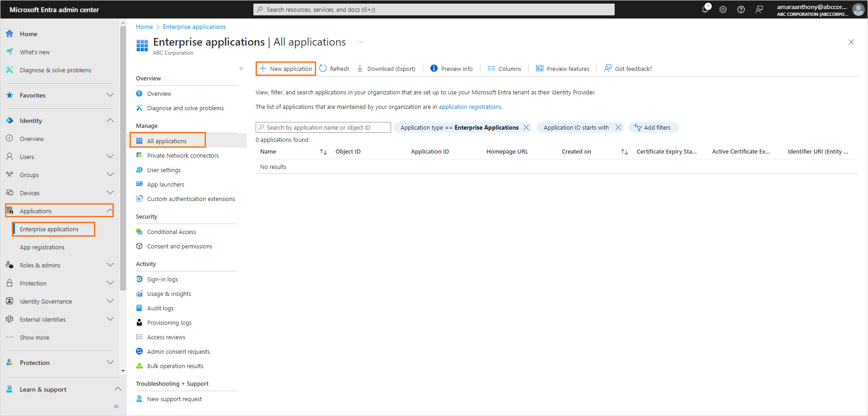Click the global search resources field
Image resolution: width=868 pixels, height=416 pixels.
[x=434, y=9]
